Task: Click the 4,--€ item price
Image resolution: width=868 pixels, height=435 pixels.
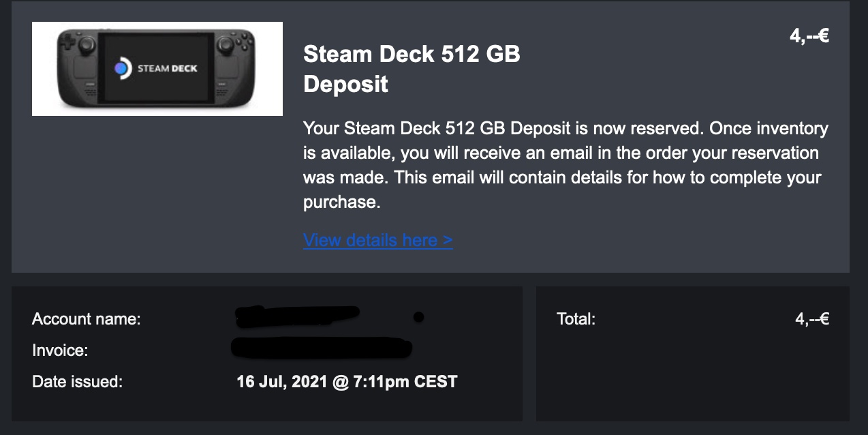Action: tap(809, 35)
